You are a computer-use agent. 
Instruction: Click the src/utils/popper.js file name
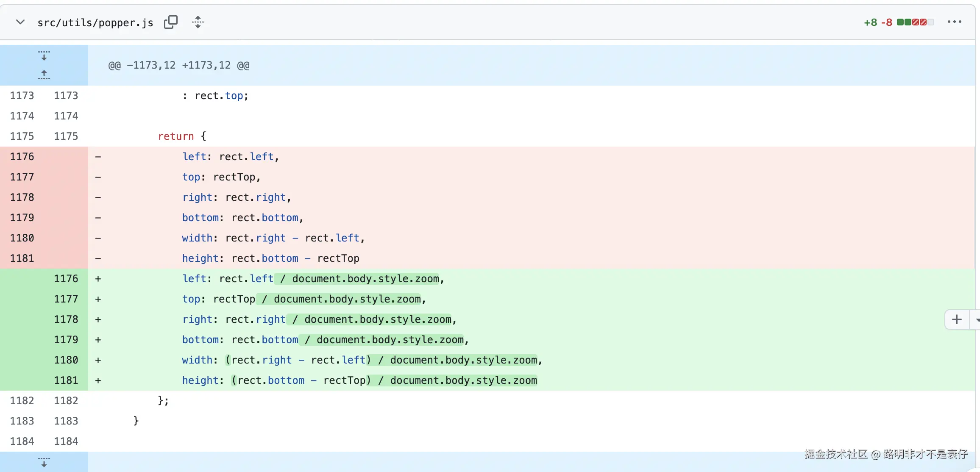click(x=95, y=22)
